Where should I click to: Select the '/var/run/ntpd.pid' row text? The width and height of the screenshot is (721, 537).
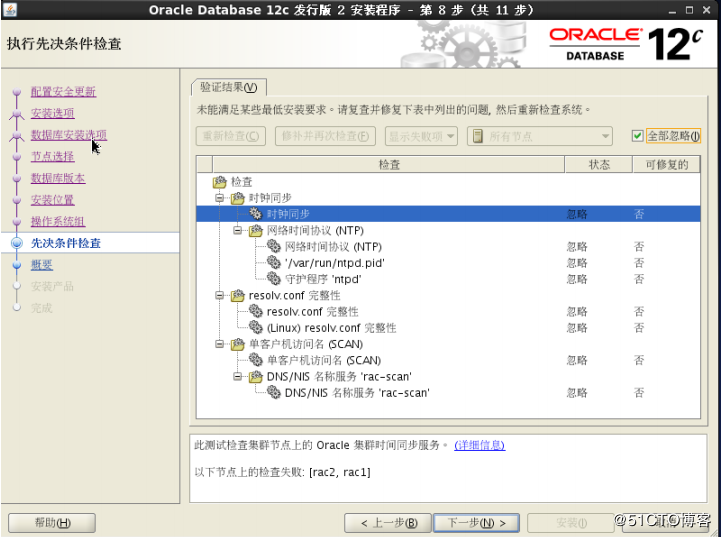click(x=334, y=263)
